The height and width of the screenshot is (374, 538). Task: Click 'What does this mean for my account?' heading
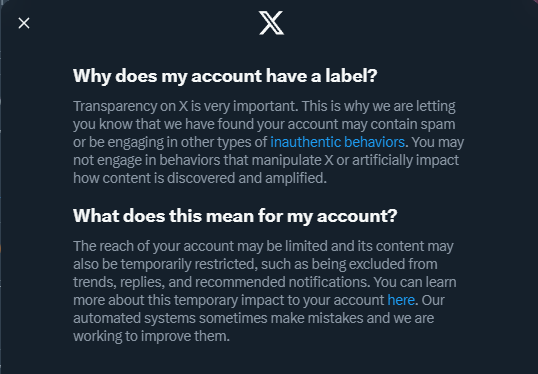coord(235,216)
